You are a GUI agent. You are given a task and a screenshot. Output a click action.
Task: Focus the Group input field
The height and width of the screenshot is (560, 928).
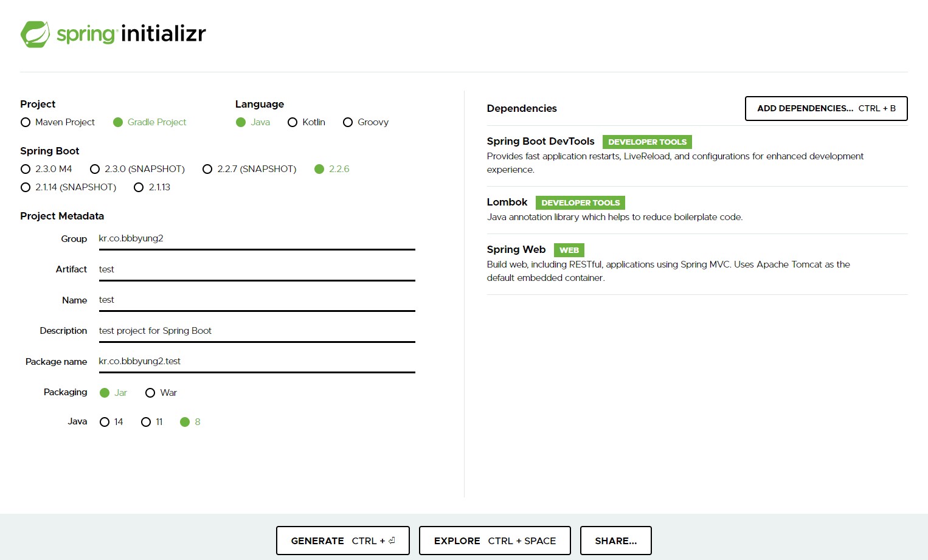click(x=257, y=238)
